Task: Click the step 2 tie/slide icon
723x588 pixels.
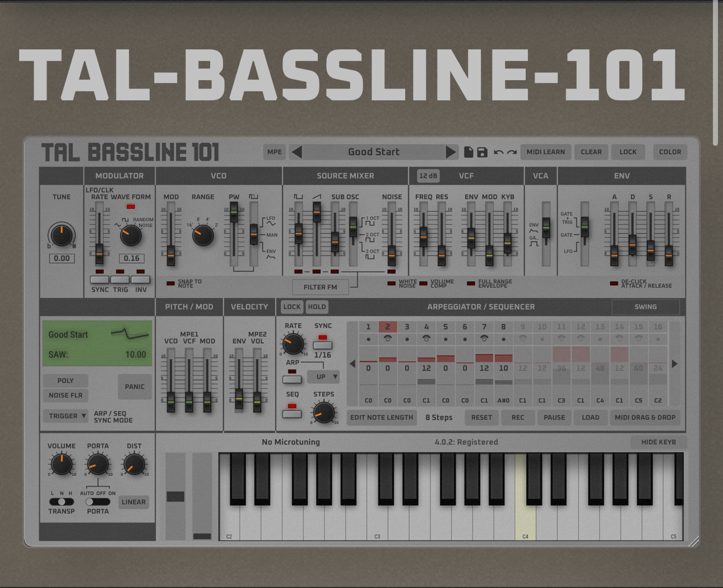Action: pyautogui.click(x=387, y=339)
